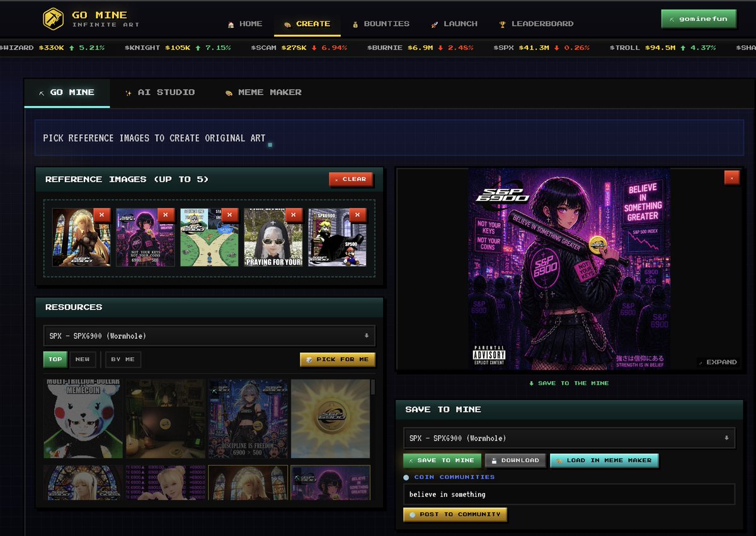Clear all reference images
The image size is (756, 536).
[351, 180]
